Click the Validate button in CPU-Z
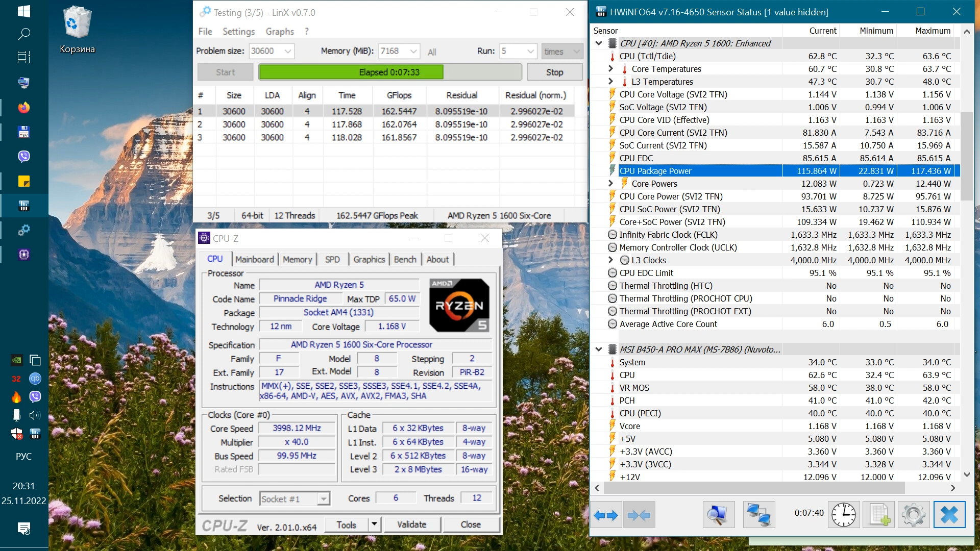The width and height of the screenshot is (980, 551). coord(411,524)
